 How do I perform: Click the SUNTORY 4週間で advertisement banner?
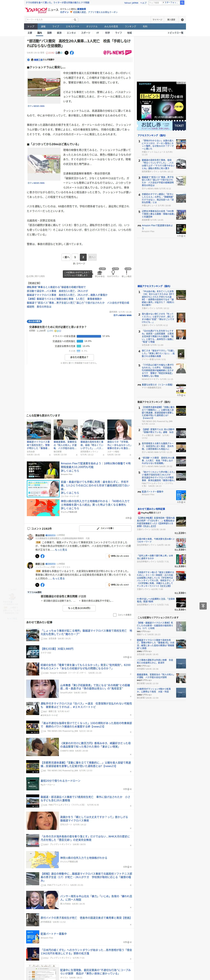pos(162,106)
